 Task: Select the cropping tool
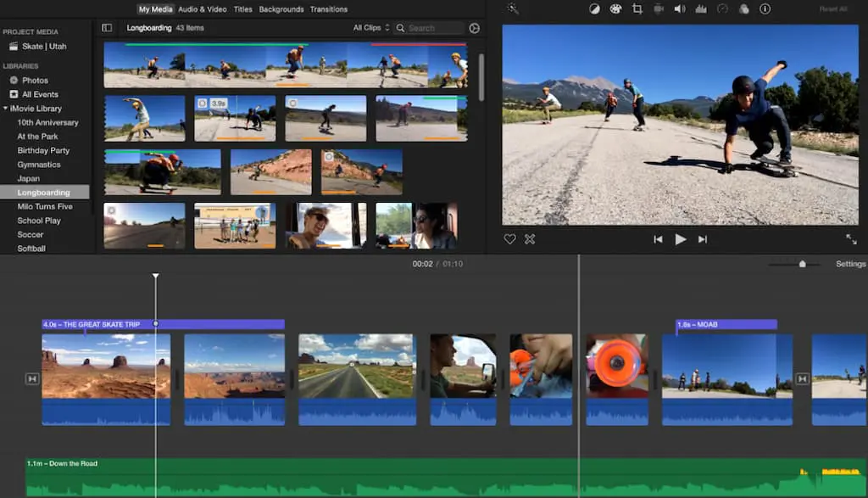(x=637, y=8)
